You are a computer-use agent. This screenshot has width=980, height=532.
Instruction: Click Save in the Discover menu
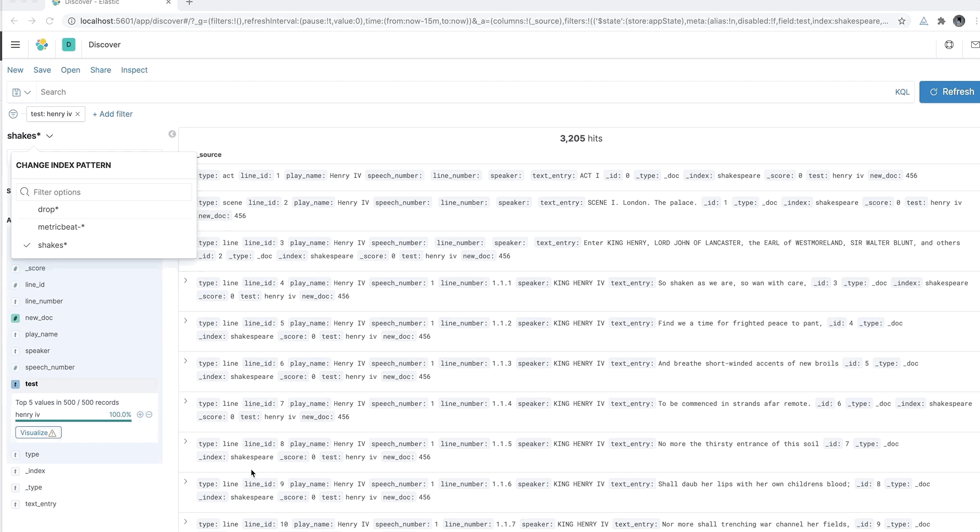click(42, 70)
